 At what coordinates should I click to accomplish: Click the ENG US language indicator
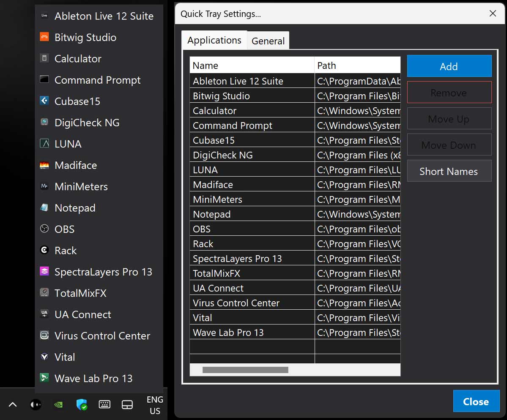pyautogui.click(x=155, y=405)
